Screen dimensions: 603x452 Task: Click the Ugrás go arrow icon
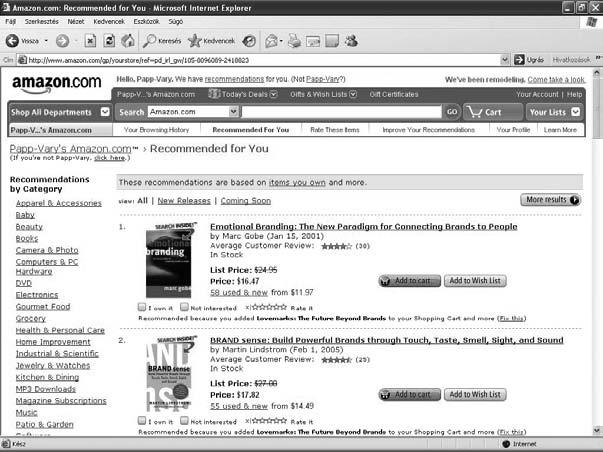[x=519, y=60]
